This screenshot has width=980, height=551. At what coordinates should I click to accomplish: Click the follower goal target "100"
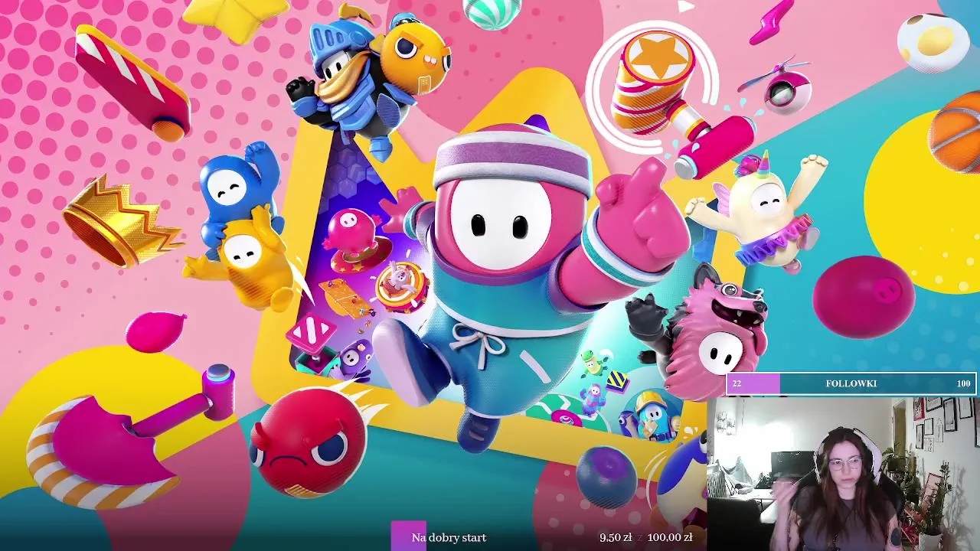pyautogui.click(x=964, y=383)
